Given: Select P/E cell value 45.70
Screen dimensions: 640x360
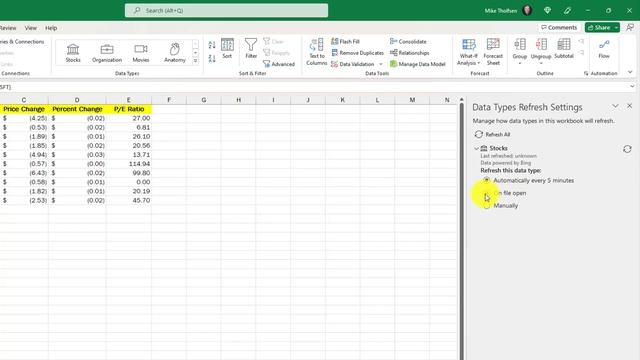Looking at the screenshot, I should [129, 200].
